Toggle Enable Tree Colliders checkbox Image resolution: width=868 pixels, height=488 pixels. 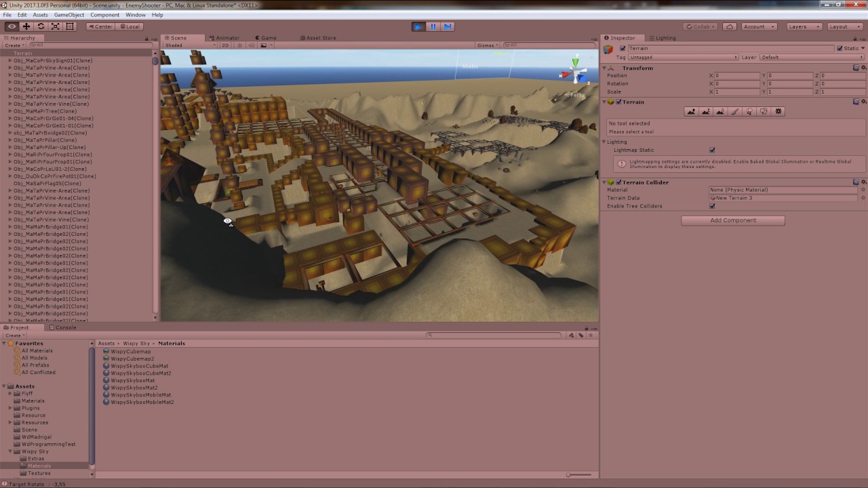pos(712,206)
